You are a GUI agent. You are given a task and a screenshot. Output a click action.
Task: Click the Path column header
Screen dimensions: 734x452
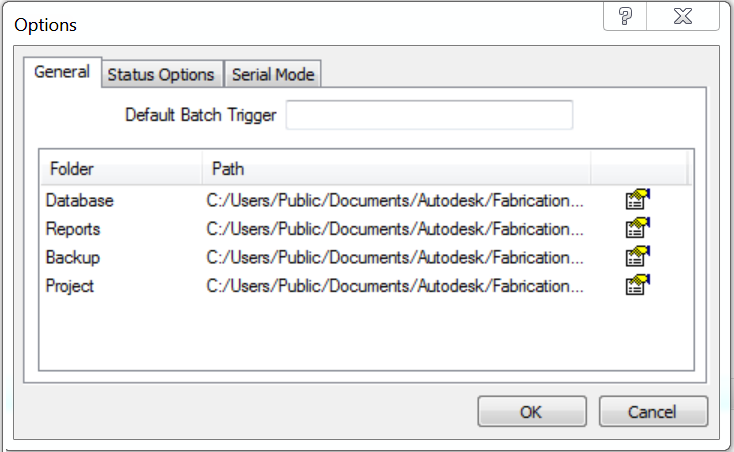(x=396, y=169)
